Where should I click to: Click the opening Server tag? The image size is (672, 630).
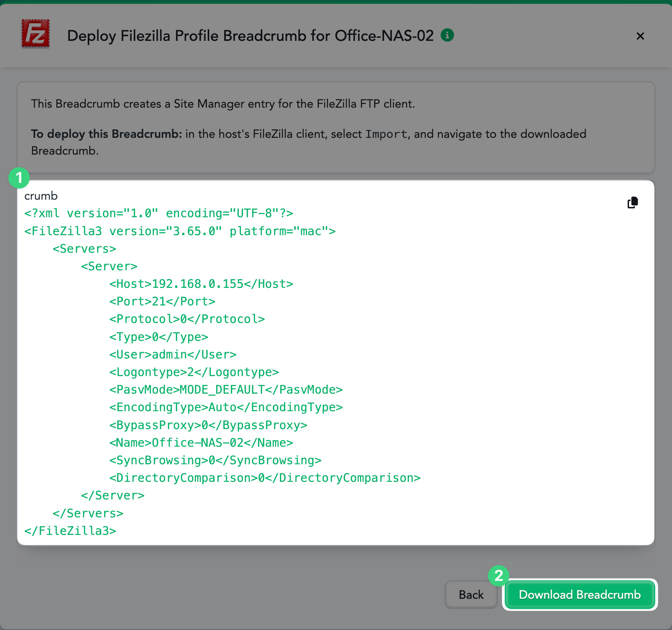click(x=109, y=266)
